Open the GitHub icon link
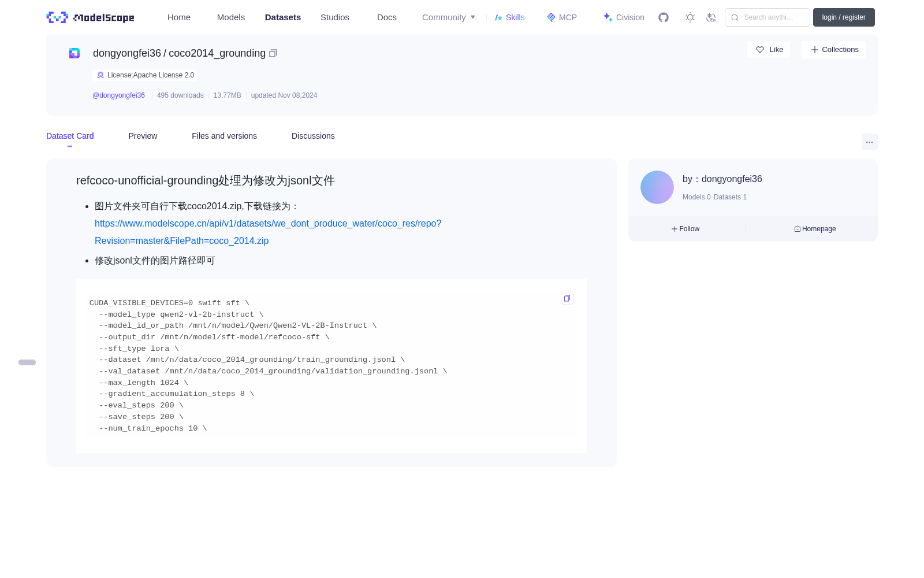 coord(664,17)
